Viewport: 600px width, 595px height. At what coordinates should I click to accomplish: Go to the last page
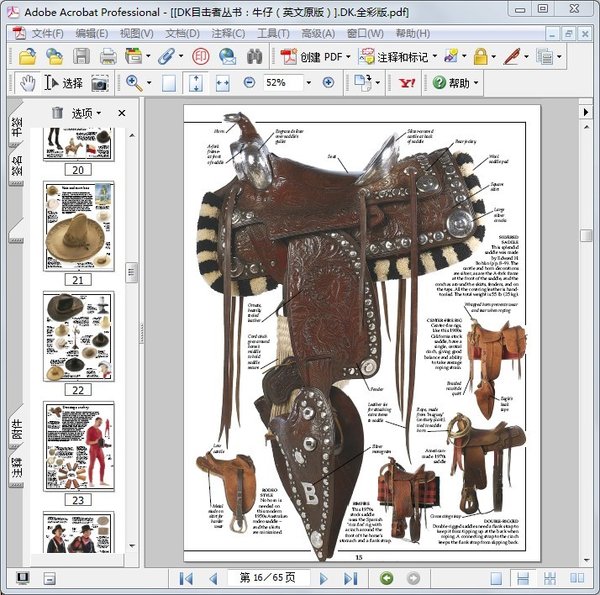click(x=350, y=578)
